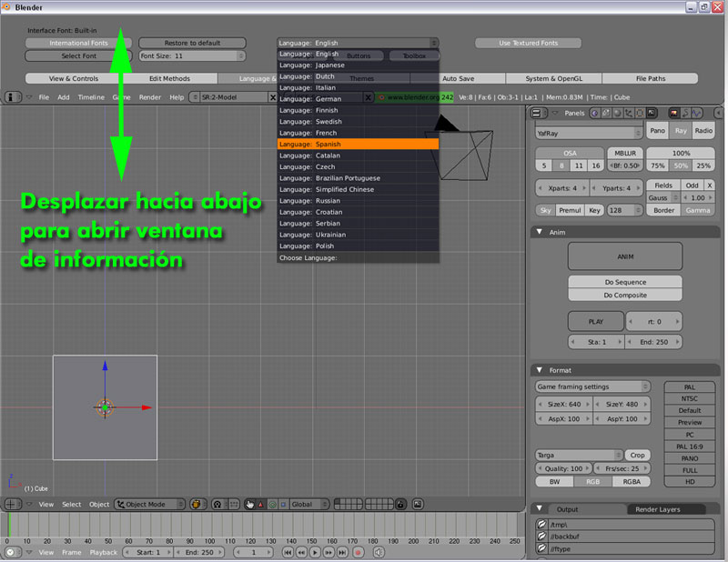728x562 pixels.
Task: Switch to the Logic context icon
Action: tap(595, 113)
